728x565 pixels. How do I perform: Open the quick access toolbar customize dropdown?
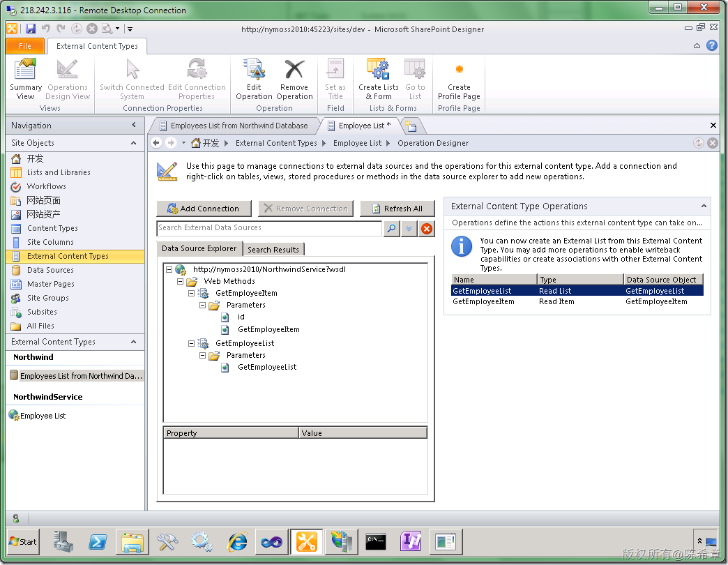pyautogui.click(x=130, y=29)
